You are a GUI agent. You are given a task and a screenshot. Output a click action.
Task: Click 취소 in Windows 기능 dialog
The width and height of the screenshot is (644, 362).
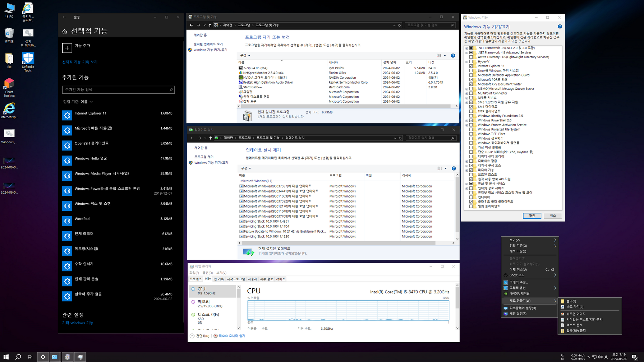(x=553, y=216)
